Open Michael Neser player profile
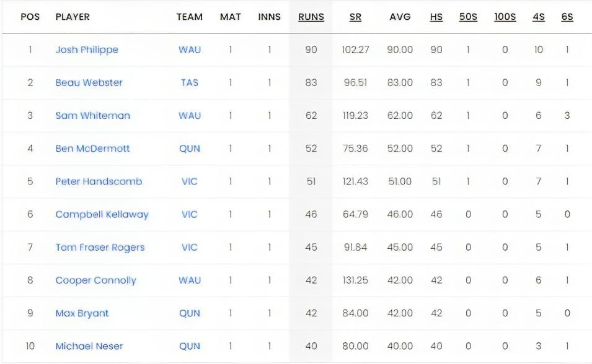Image resolution: width=592 pixels, height=364 pixels. click(89, 346)
